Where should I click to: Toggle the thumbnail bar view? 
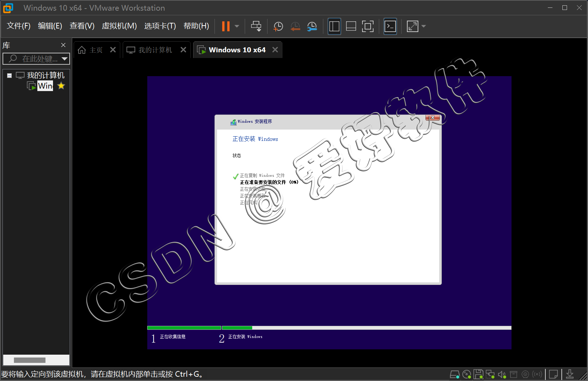point(351,26)
